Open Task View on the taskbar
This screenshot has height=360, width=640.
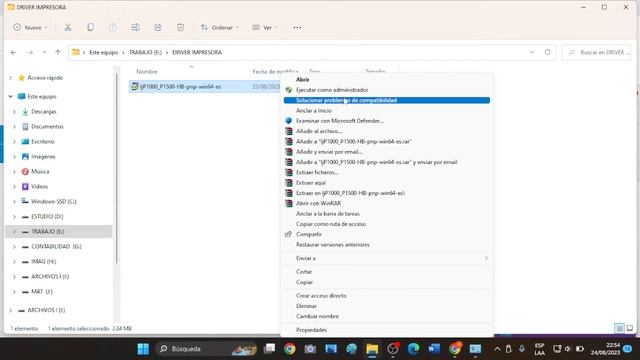point(269,349)
